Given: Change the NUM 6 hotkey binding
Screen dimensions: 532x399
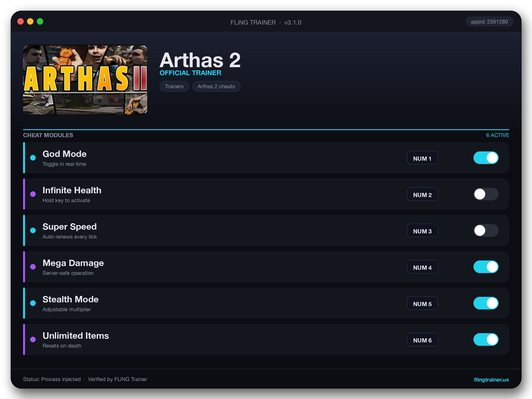Looking at the screenshot, I should [422, 339].
